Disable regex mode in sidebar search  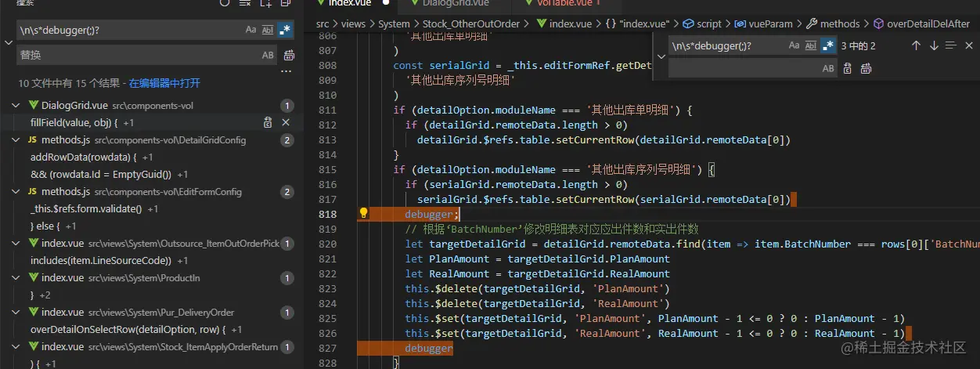[x=285, y=30]
